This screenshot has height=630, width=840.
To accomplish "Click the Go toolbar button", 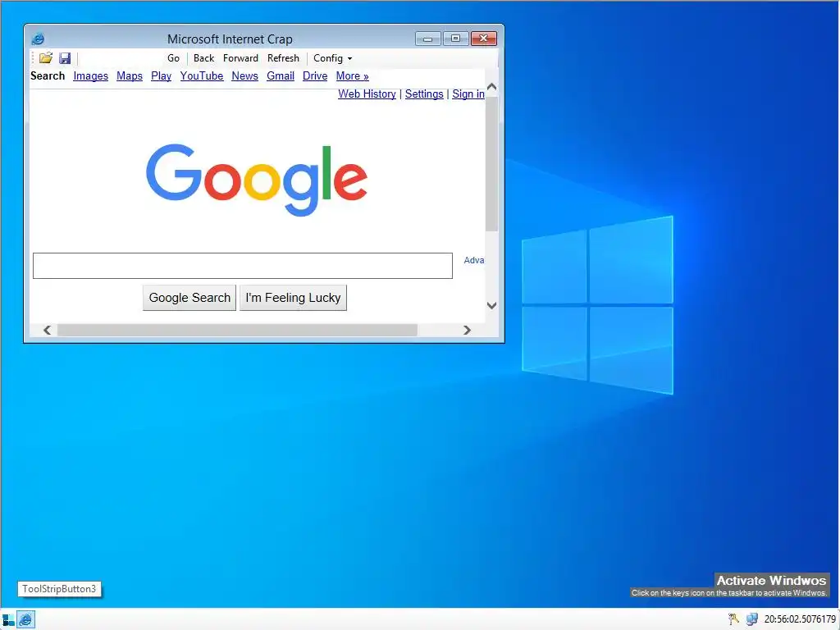I will [x=173, y=58].
